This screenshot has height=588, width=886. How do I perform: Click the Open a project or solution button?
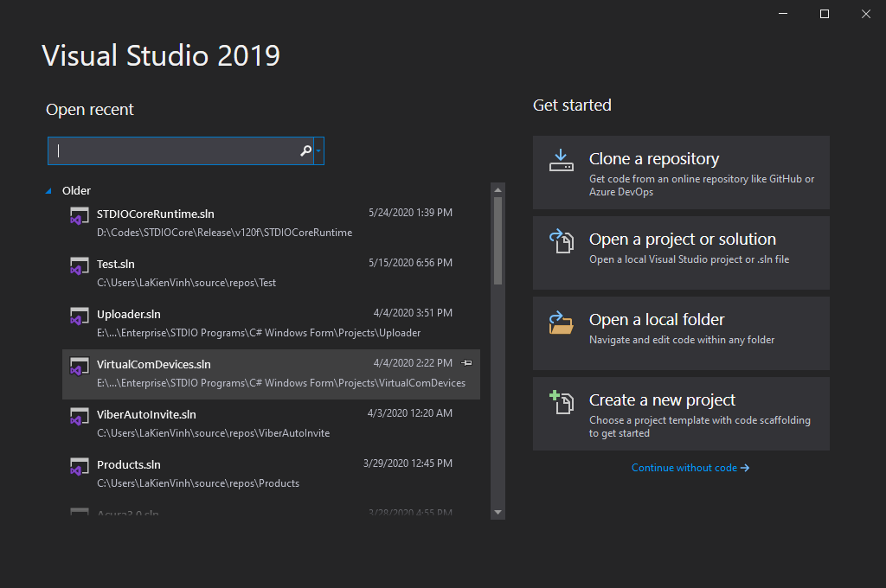point(681,253)
